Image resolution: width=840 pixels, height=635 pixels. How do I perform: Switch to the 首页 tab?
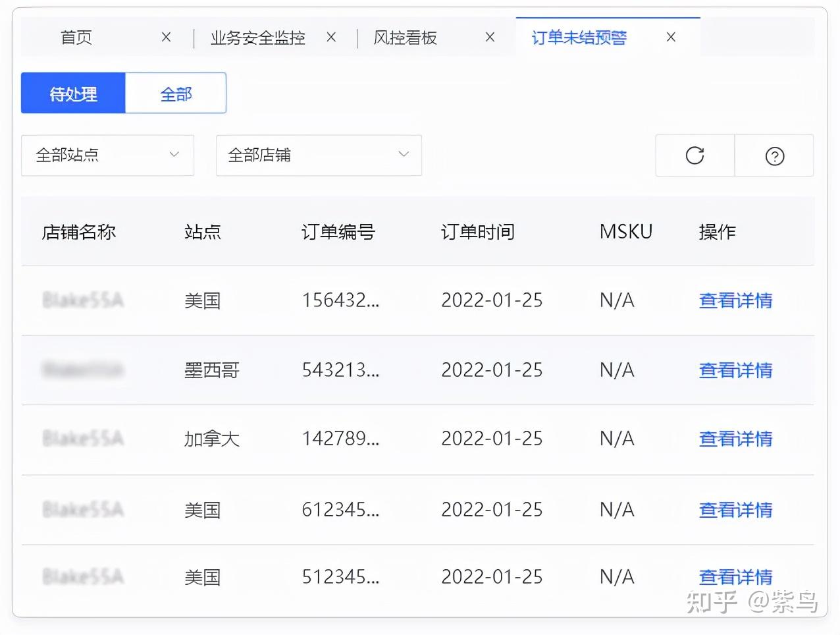point(76,38)
